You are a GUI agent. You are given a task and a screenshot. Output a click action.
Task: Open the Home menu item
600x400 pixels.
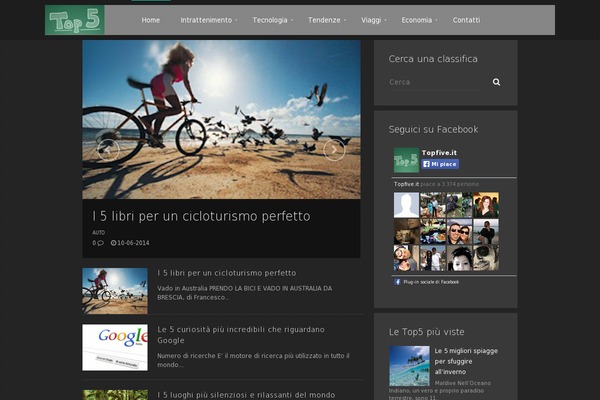[150, 20]
